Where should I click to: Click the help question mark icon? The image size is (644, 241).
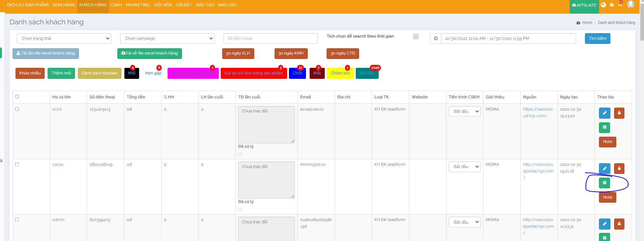click(x=612, y=5)
